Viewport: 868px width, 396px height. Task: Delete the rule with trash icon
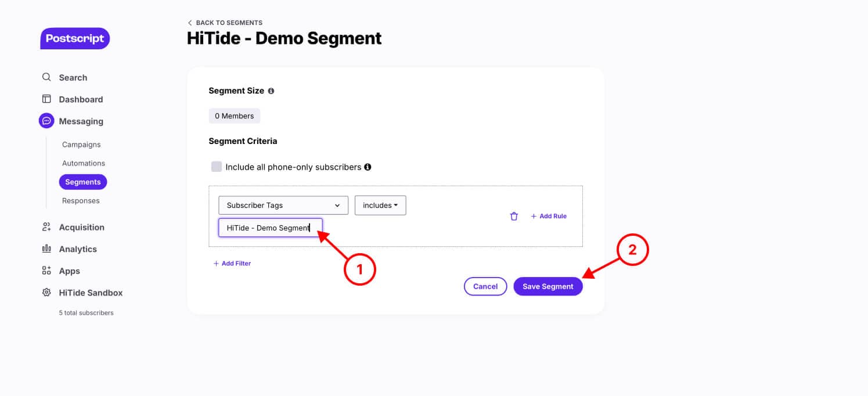[514, 216]
